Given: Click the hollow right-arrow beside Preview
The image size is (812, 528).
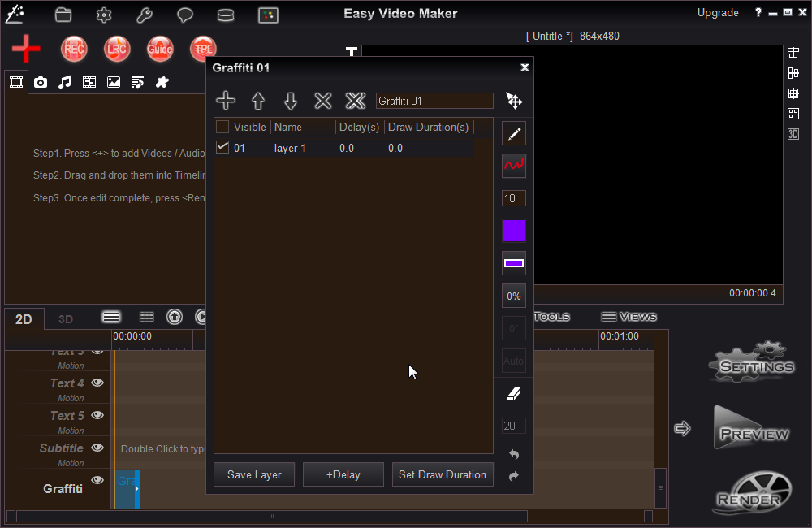Looking at the screenshot, I should coord(683,429).
